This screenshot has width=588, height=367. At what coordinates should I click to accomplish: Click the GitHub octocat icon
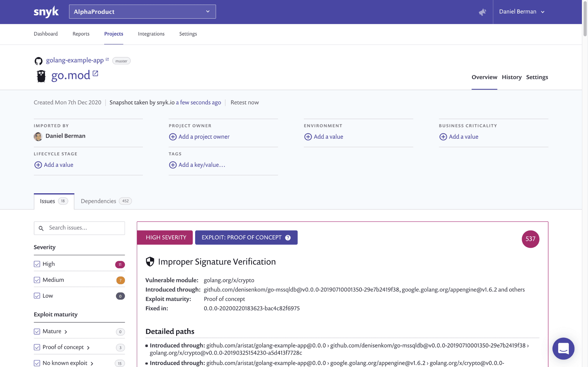[39, 61]
